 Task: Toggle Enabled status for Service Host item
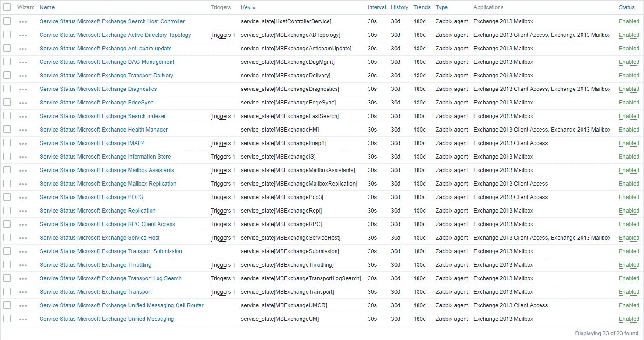point(629,238)
